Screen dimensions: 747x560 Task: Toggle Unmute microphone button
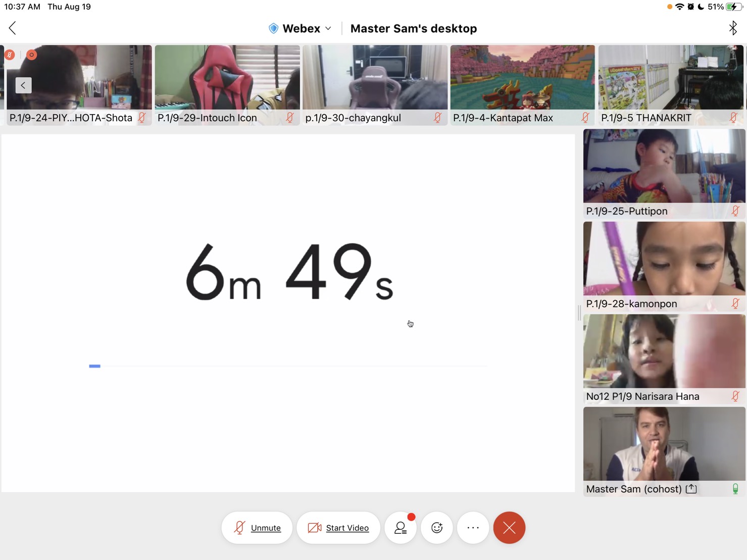pyautogui.click(x=257, y=528)
